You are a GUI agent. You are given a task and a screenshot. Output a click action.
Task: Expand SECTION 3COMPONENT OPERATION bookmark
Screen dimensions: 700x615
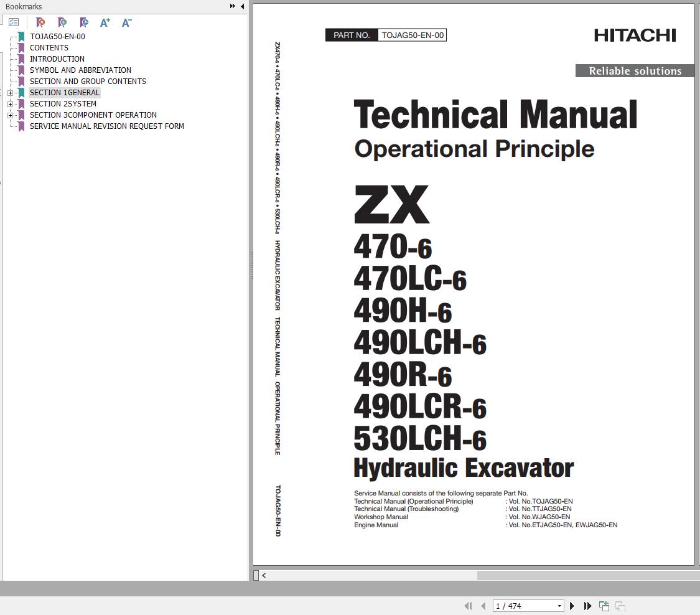tap(11, 115)
